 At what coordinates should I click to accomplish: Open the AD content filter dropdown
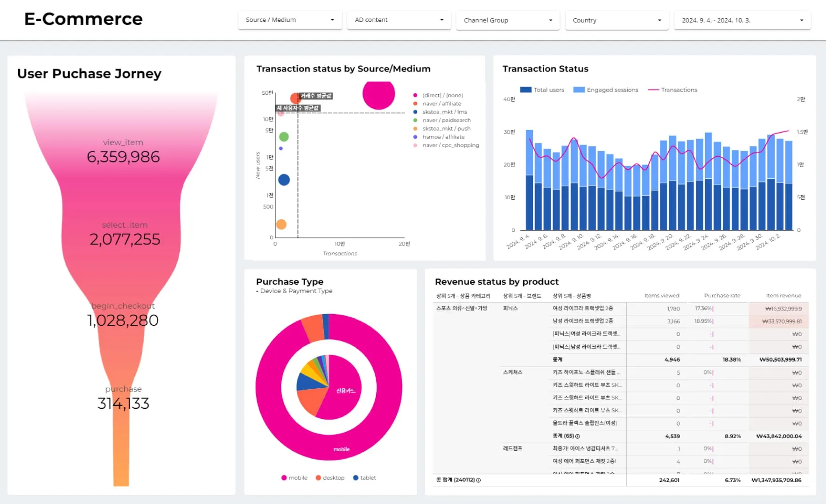[x=399, y=20]
